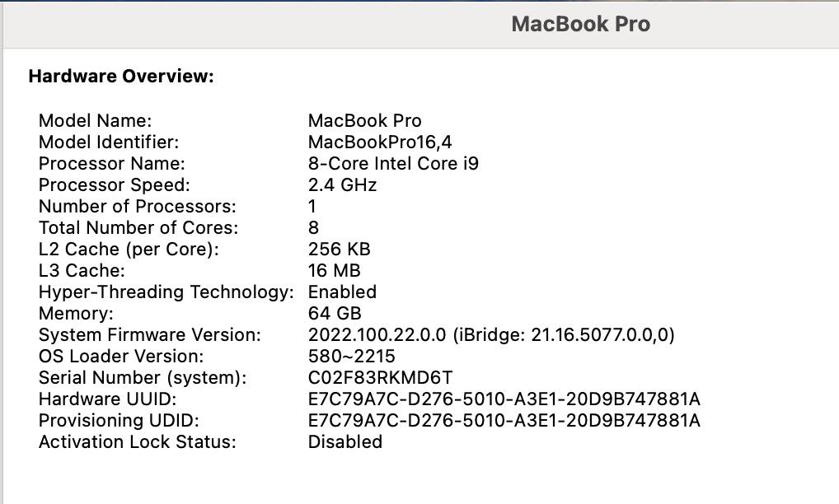Viewport: 839px width, 504px height.
Task: Select the System Firmware Version value text
Action: [492, 335]
